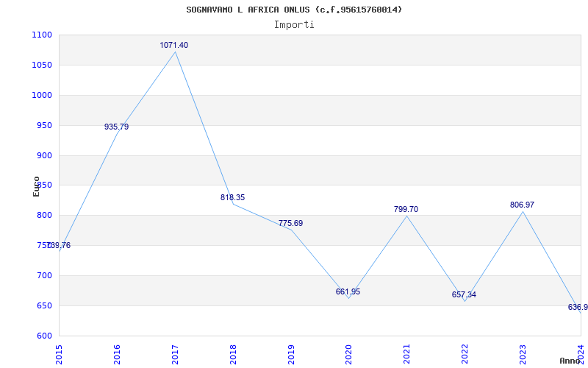Select the 2018 x-axis year label
Screen dimensions: 588x368
233,355
